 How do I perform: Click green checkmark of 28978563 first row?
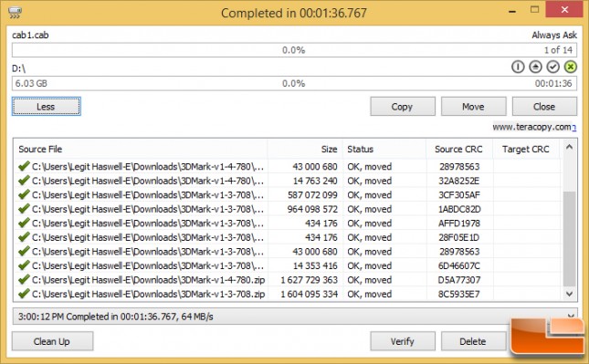(x=24, y=166)
